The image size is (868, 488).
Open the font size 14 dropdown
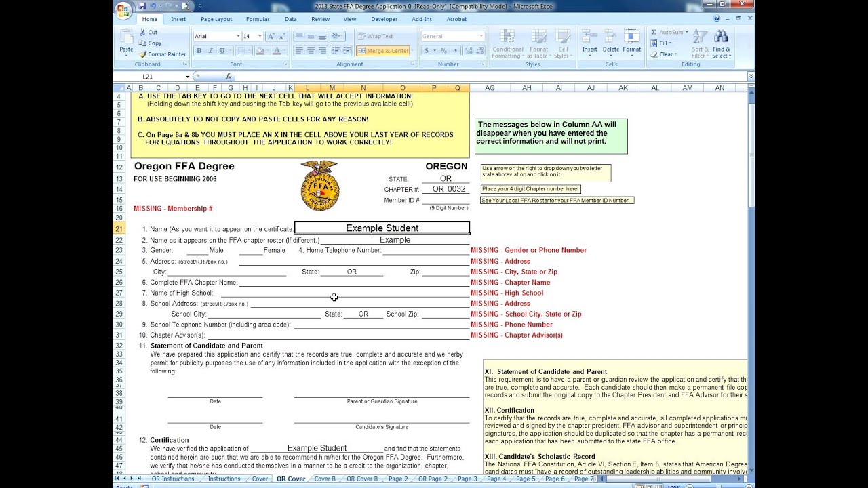(260, 36)
